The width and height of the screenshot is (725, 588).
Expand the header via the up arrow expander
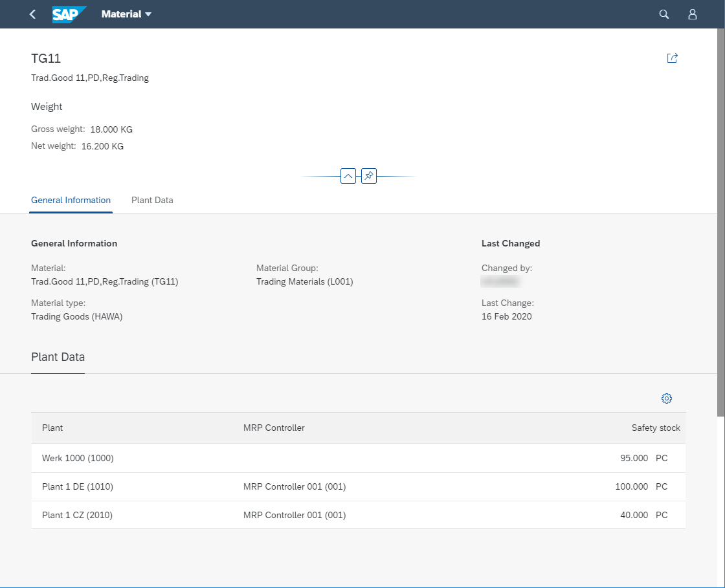click(x=348, y=175)
